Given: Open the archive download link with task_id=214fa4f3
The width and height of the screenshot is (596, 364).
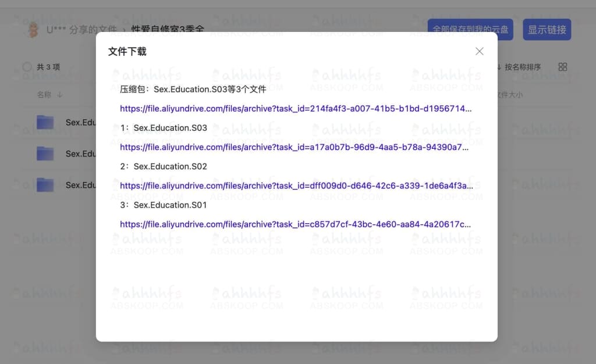Looking at the screenshot, I should click(296, 109).
